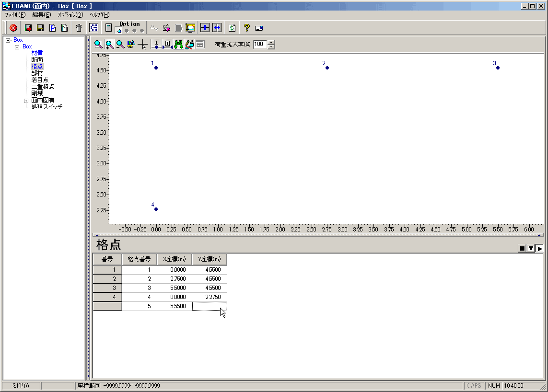Click the blue frame structure icon
Screen dimensions: 548x392
pos(93,28)
